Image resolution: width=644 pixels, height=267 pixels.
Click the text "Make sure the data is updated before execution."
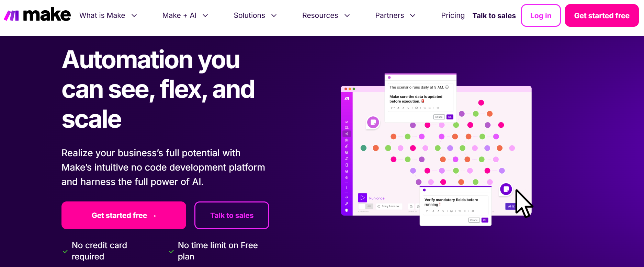pos(416,99)
